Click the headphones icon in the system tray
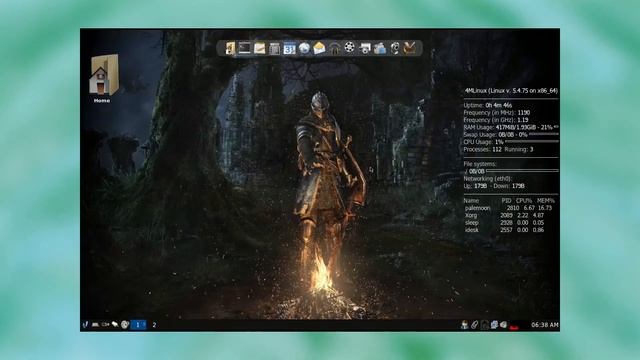640x360 pixels. click(484, 325)
